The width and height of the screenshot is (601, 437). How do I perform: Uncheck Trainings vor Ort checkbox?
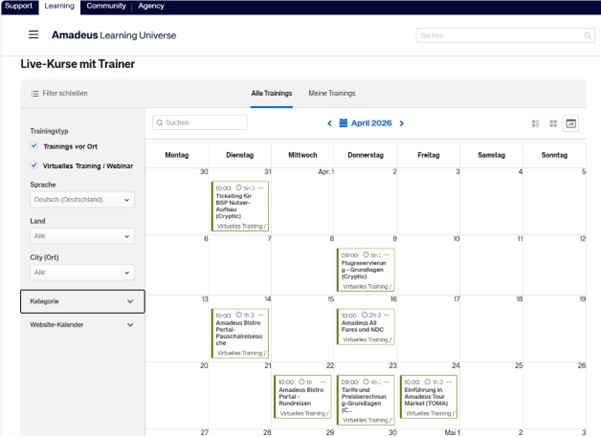click(x=35, y=146)
